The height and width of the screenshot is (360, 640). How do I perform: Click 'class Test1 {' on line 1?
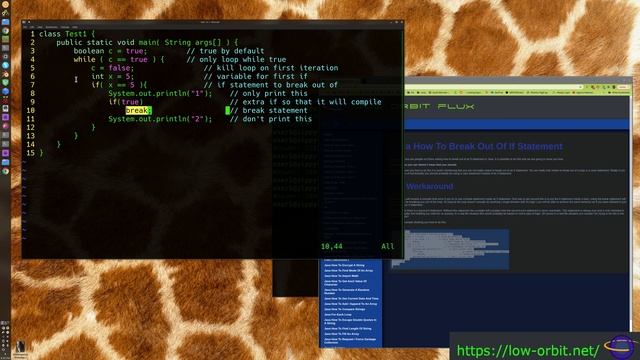tap(67, 34)
